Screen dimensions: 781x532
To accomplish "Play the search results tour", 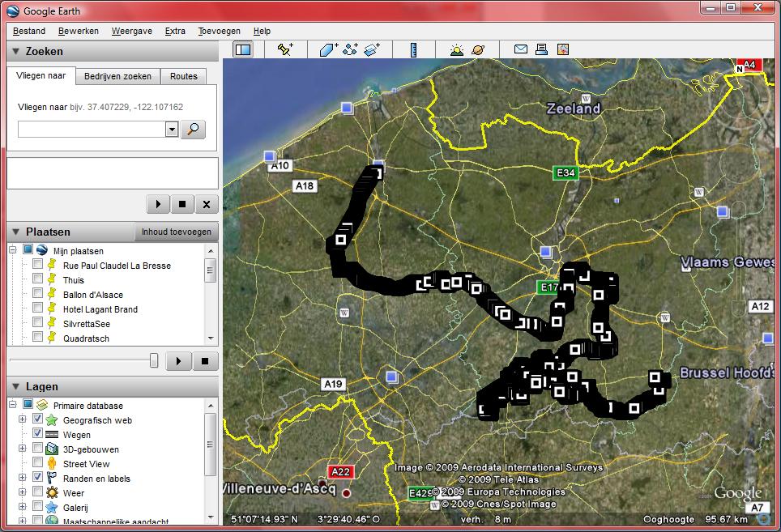I will [x=158, y=204].
